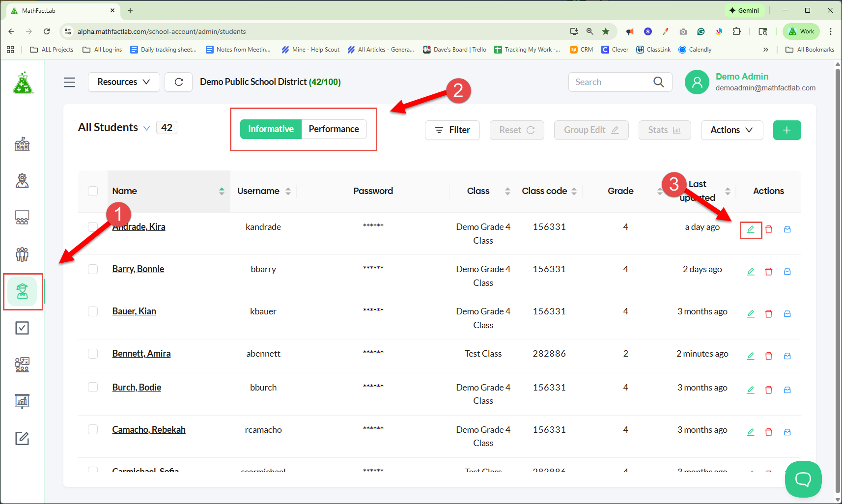Open the Clever bookmark
The width and height of the screenshot is (842, 504).
pyautogui.click(x=615, y=50)
